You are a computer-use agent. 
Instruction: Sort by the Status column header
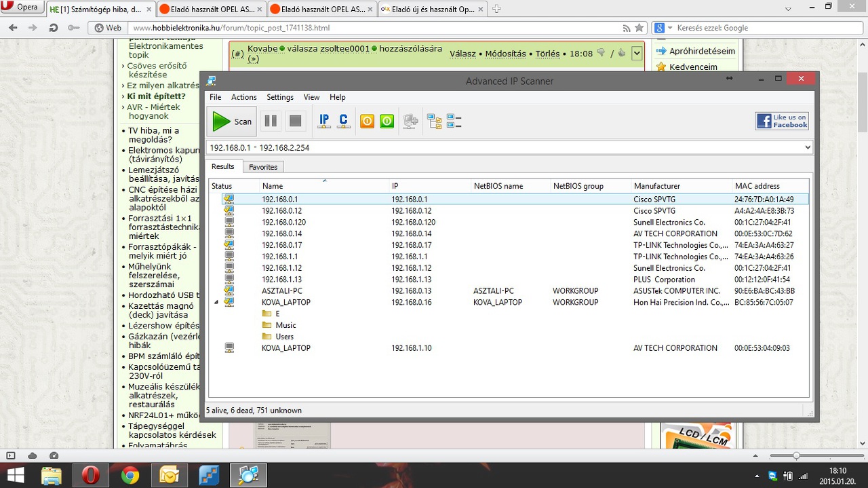(234, 186)
